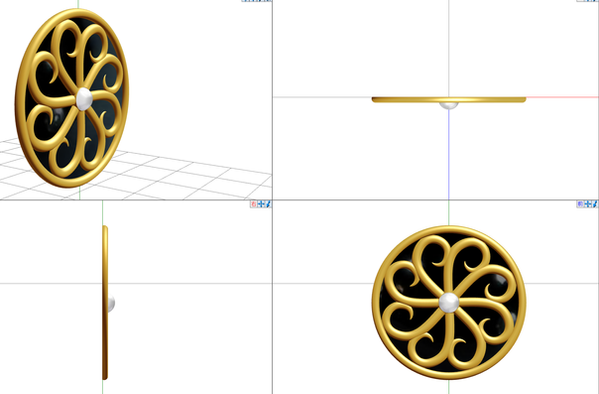This screenshot has width=599, height=394.
Task: Click cropped icon strip atop top-view viewport
Action: click(x=587, y=1)
